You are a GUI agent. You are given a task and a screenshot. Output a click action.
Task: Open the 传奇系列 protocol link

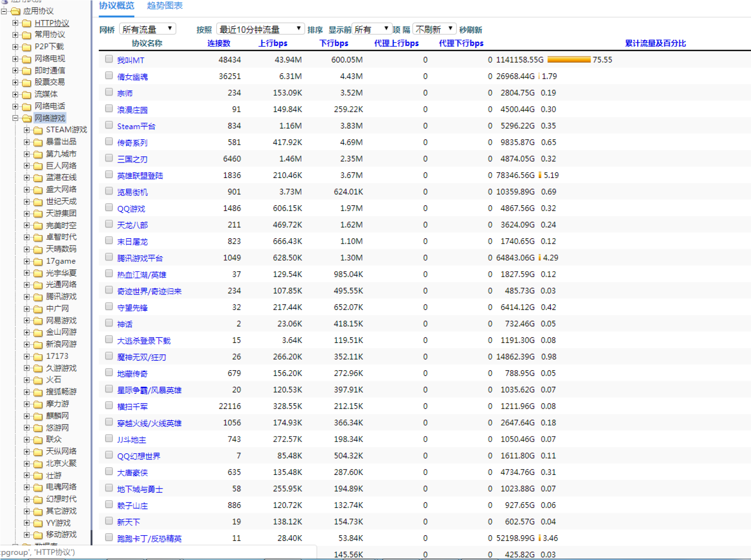[x=132, y=143]
